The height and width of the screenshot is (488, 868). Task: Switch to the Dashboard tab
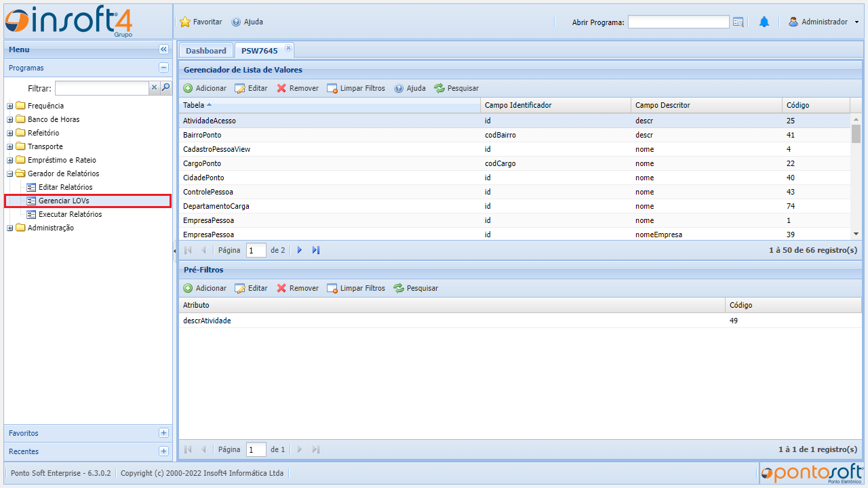pos(206,51)
